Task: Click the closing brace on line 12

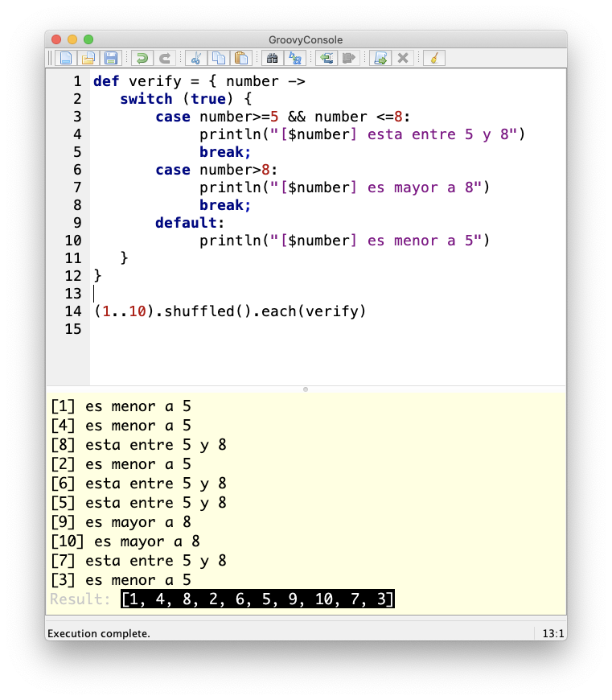Action: (x=97, y=276)
